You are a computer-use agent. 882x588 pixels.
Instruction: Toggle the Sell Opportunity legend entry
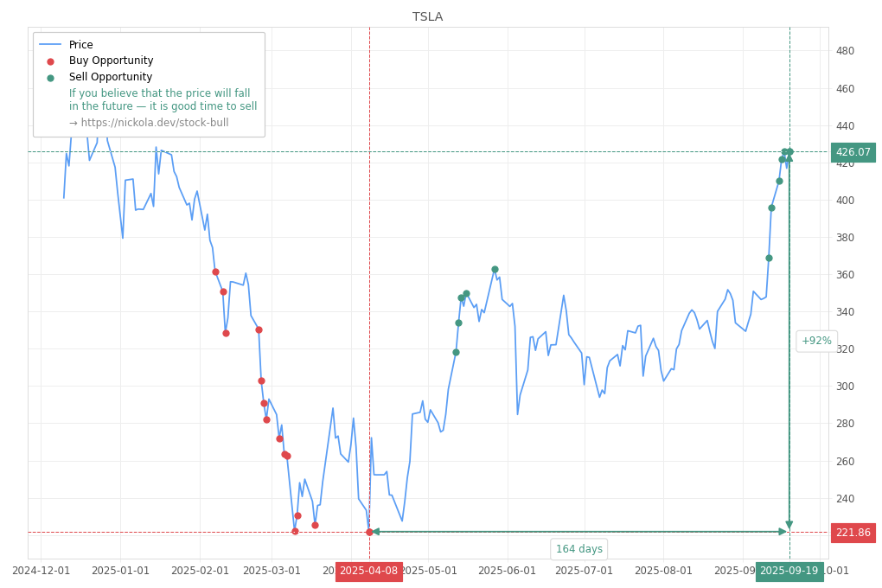111,77
